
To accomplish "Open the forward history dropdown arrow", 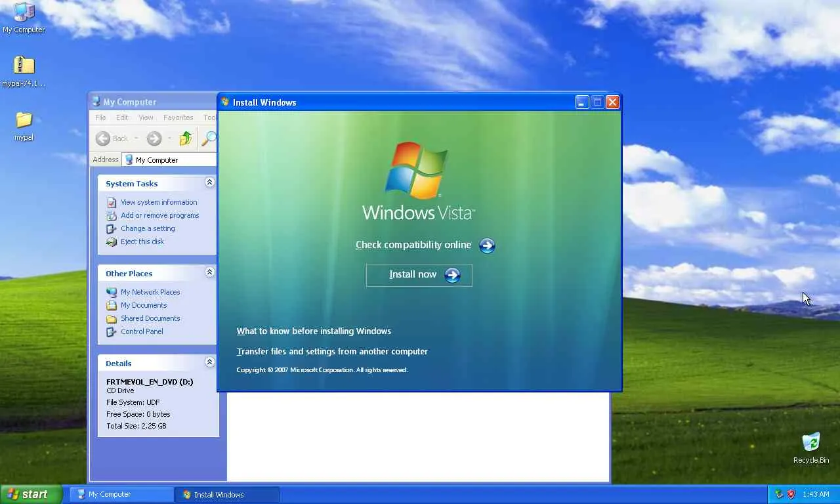I will (x=169, y=138).
